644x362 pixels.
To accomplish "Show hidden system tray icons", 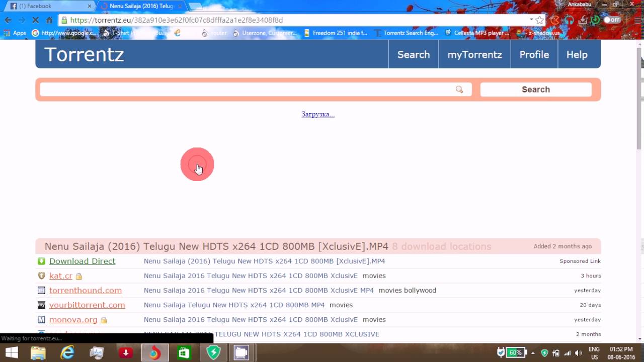I will coord(534,353).
